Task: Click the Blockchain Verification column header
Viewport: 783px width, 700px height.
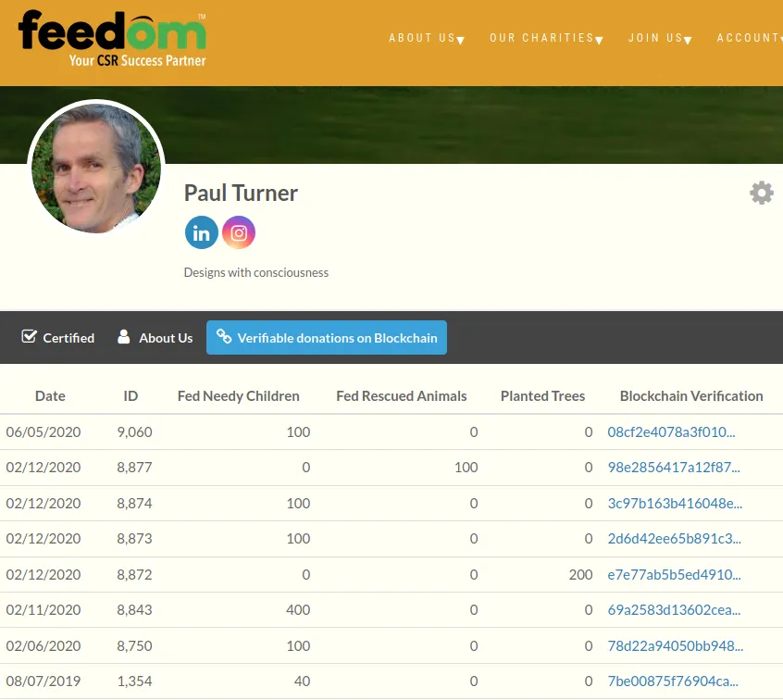Action: 691,396
